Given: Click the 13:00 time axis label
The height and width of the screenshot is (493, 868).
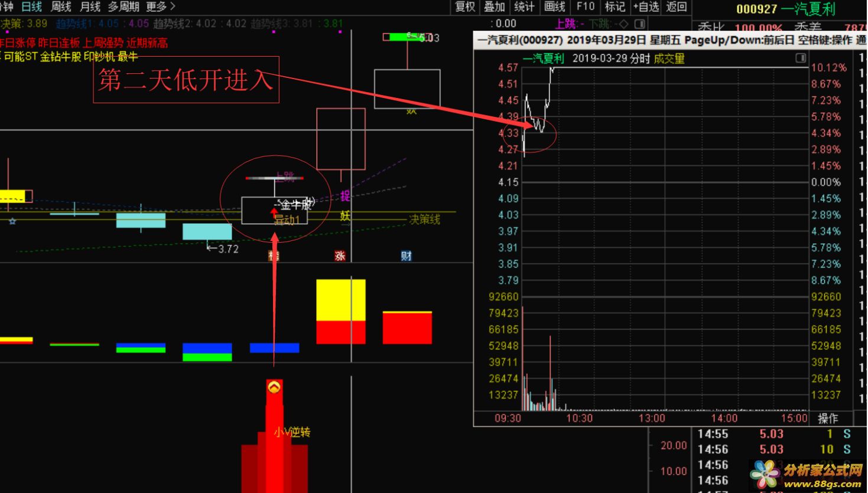Looking at the screenshot, I should pos(652,418).
